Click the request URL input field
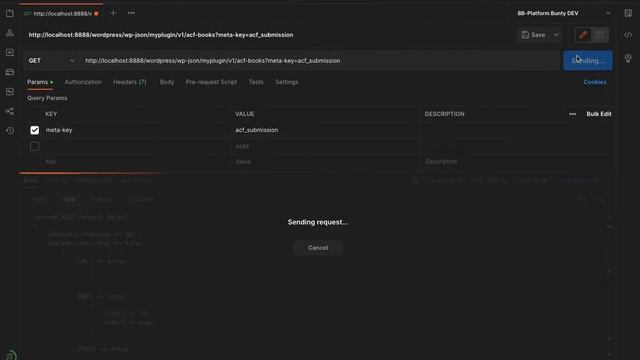The height and width of the screenshot is (360, 640). click(320, 61)
